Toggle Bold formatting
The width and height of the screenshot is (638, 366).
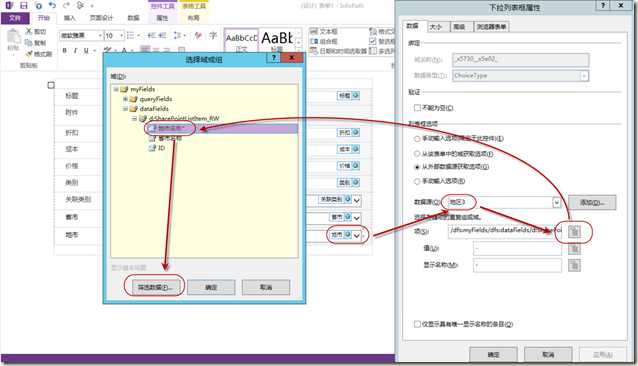[64, 50]
